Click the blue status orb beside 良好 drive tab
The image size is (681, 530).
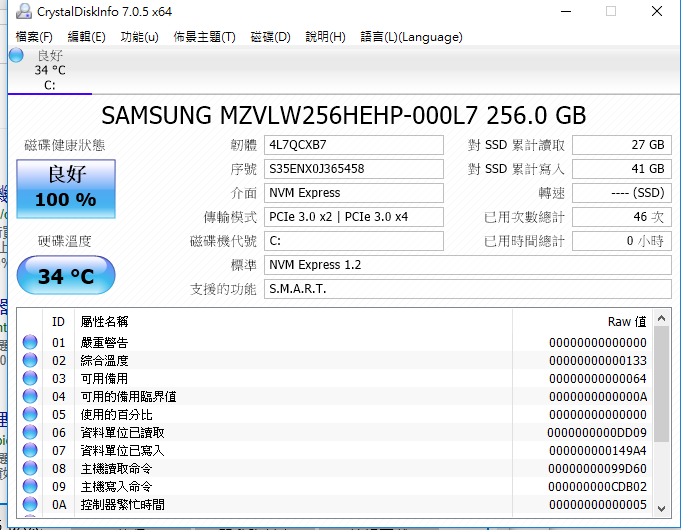[17, 55]
